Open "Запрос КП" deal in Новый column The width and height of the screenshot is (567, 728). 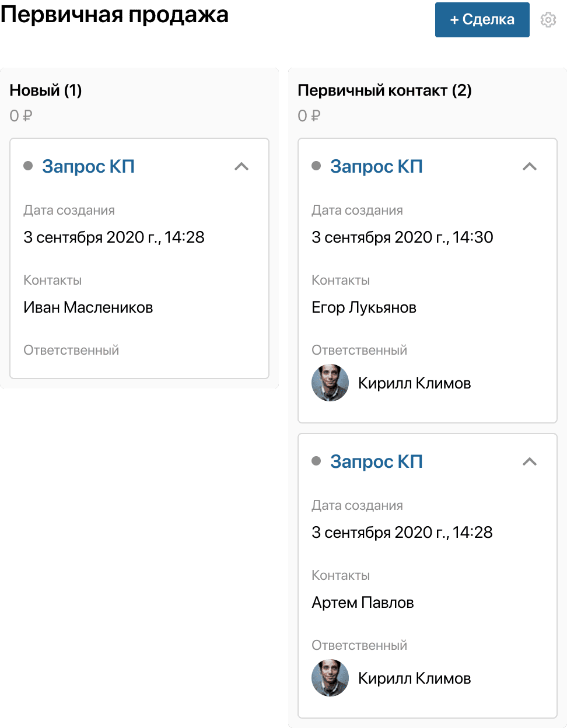pyautogui.click(x=89, y=167)
